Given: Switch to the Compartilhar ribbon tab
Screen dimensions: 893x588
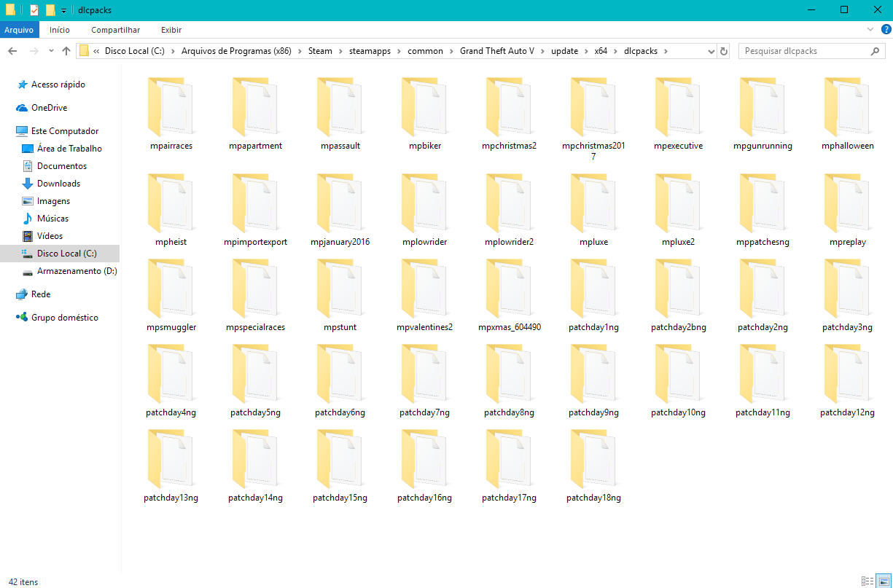Looking at the screenshot, I should tap(115, 30).
